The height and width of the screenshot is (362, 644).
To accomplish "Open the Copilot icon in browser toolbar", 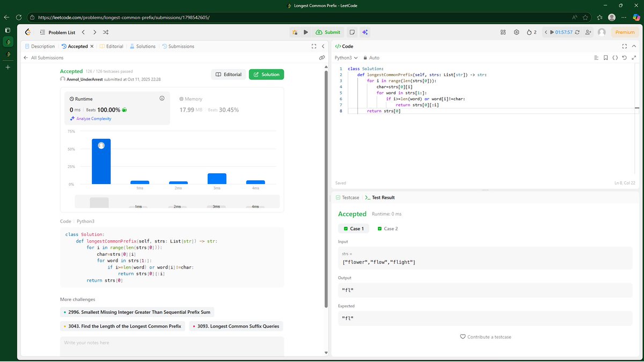I will tap(636, 17).
